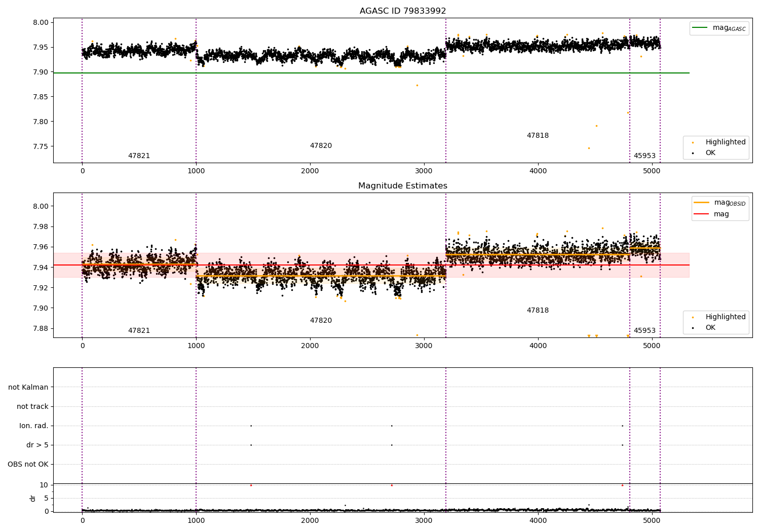The width and height of the screenshot is (760, 532).
Task: Click the 'OBS not OK' axis label
Action: pyautogui.click(x=28, y=464)
